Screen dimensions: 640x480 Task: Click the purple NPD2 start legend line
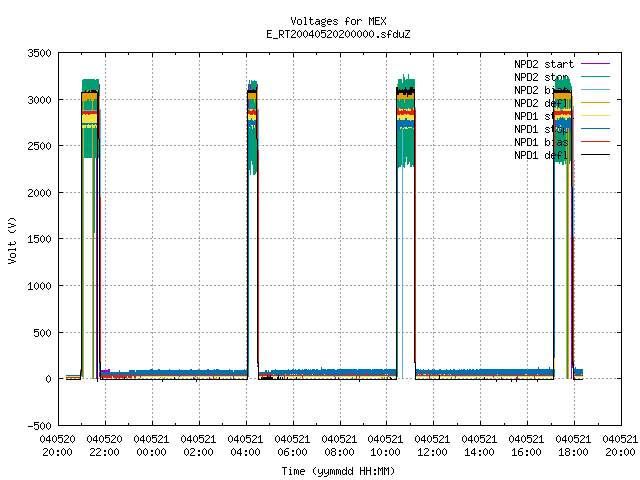595,64
